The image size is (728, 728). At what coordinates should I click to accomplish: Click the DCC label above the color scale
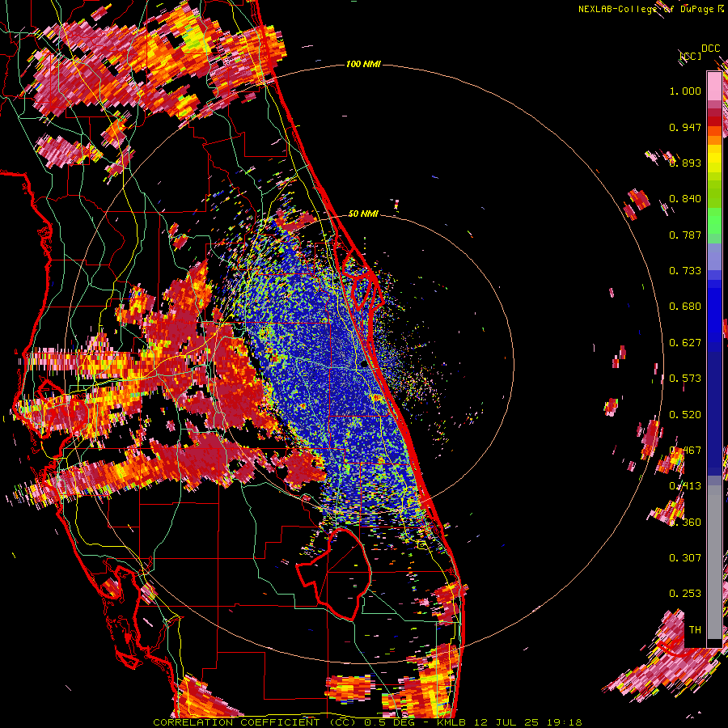click(x=710, y=48)
